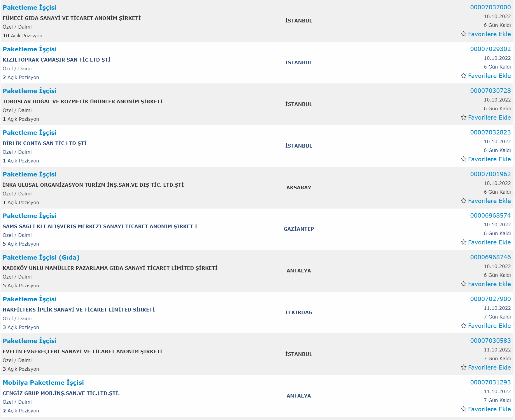Click Favorilere Ekle text for HAKFİLTEKS İPLİK
Image resolution: width=515 pixels, height=420 pixels.
(x=489, y=326)
